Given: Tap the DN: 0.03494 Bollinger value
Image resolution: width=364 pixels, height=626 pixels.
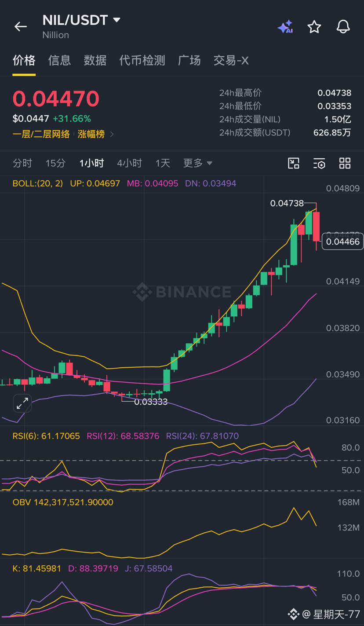Looking at the screenshot, I should pos(211,183).
